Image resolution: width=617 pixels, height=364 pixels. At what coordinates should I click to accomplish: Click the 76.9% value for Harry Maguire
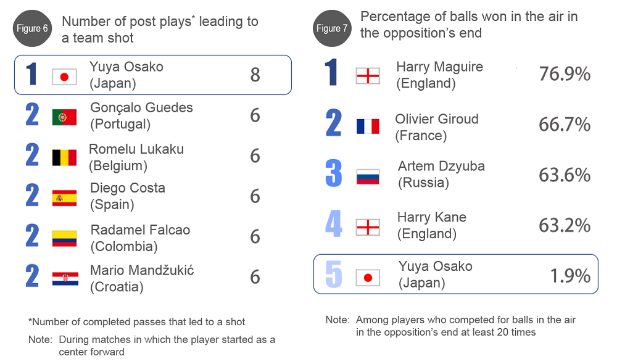(565, 74)
